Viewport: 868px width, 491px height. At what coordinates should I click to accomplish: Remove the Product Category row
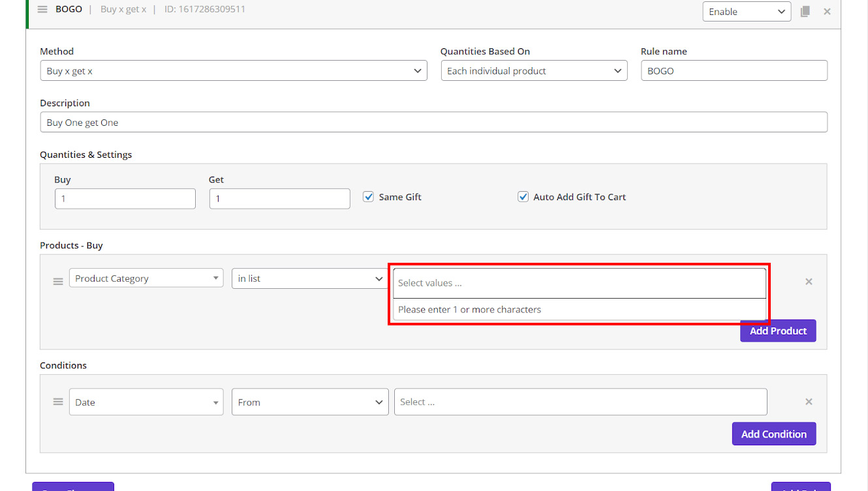tap(809, 282)
